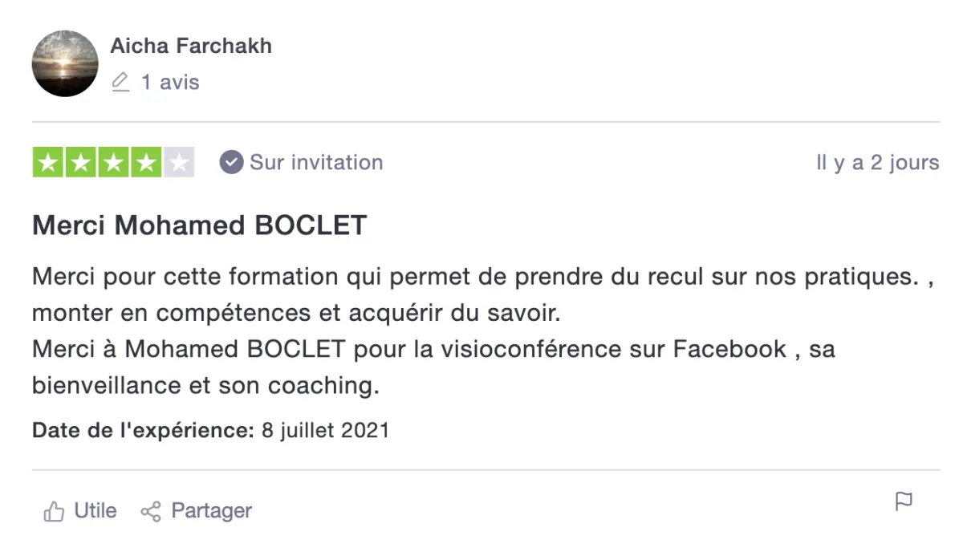This screenshot has height=560, width=963.
Task: Click the 'Sur invitation' label
Action: pyautogui.click(x=316, y=162)
